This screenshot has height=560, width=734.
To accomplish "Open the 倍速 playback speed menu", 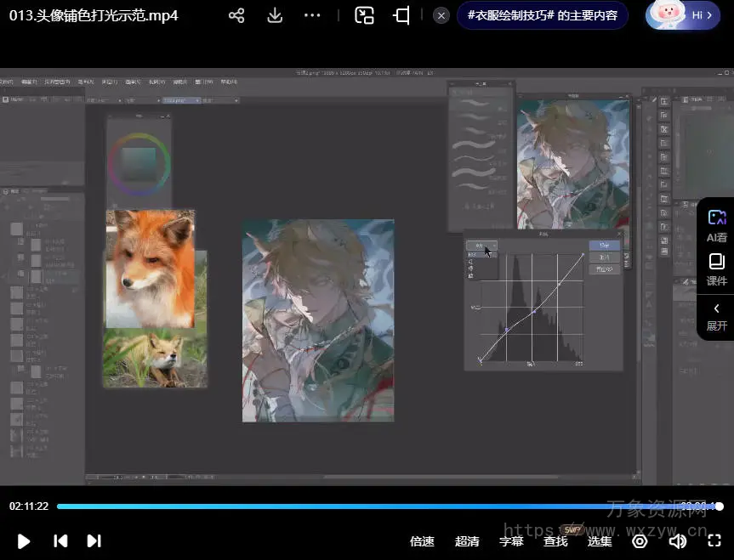I will pos(422,541).
